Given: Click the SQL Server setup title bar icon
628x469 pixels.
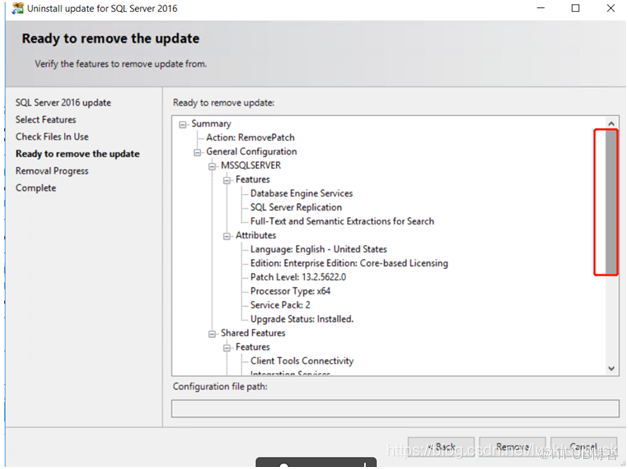Looking at the screenshot, I should coord(18,8).
